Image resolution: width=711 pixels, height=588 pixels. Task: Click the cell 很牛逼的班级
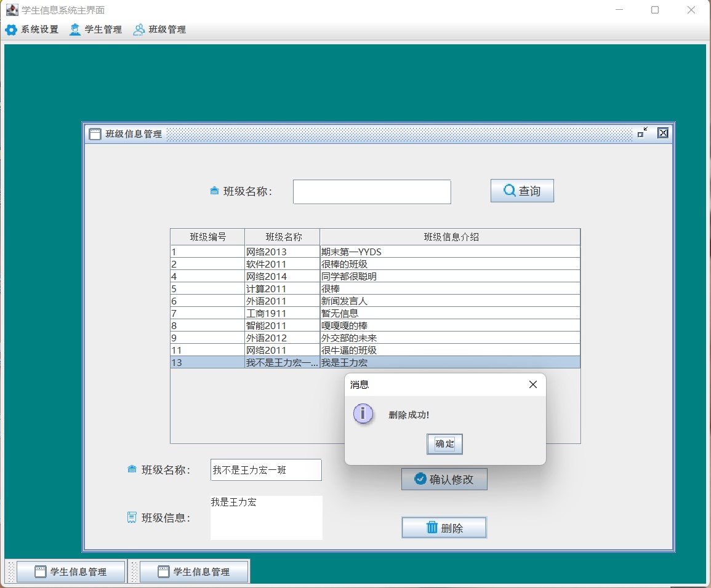[x=450, y=350]
